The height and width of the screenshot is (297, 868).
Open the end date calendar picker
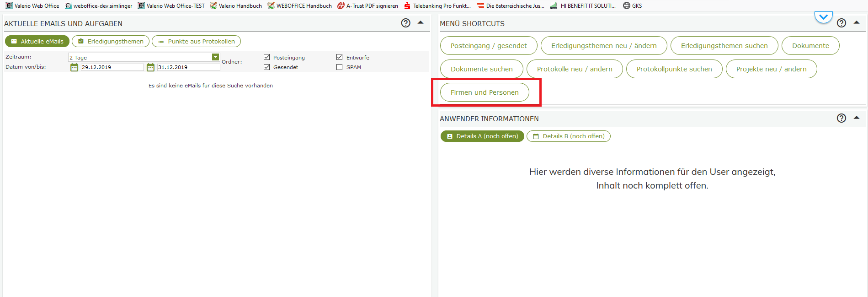pyautogui.click(x=150, y=67)
